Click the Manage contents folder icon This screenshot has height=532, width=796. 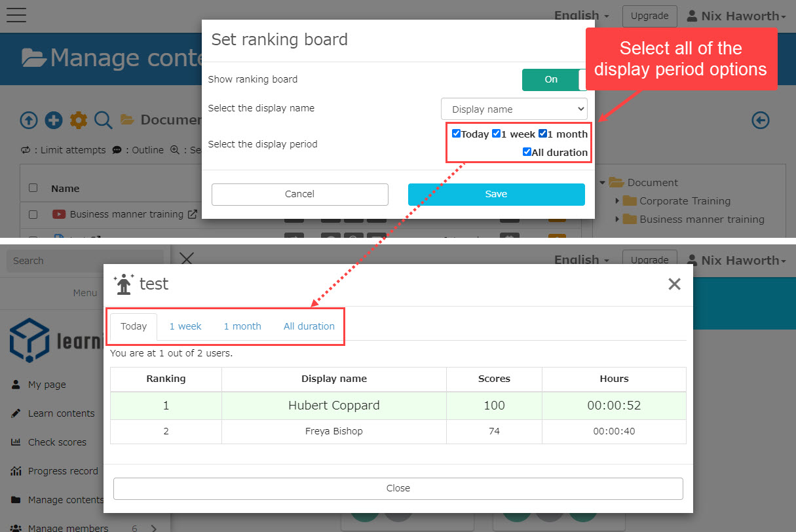click(x=16, y=500)
